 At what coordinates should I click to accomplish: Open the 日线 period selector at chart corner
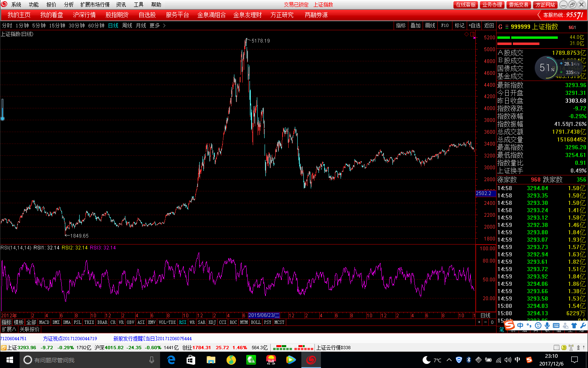click(x=486, y=315)
